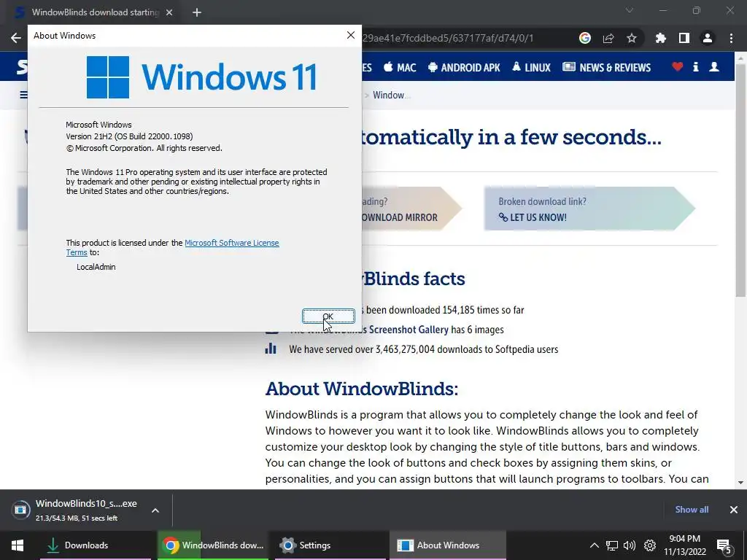747x560 pixels.
Task: Open the ANDROID APK section
Action: point(464,68)
